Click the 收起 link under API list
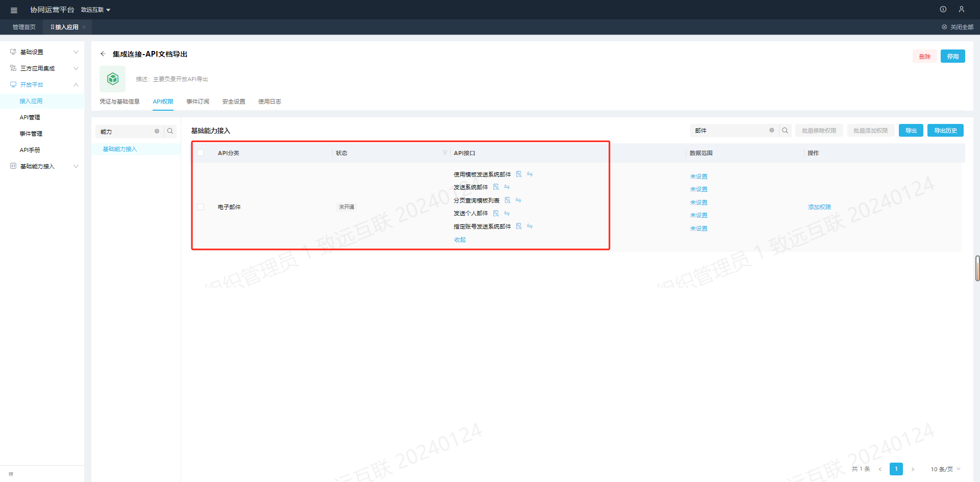The image size is (980, 482). [x=460, y=240]
